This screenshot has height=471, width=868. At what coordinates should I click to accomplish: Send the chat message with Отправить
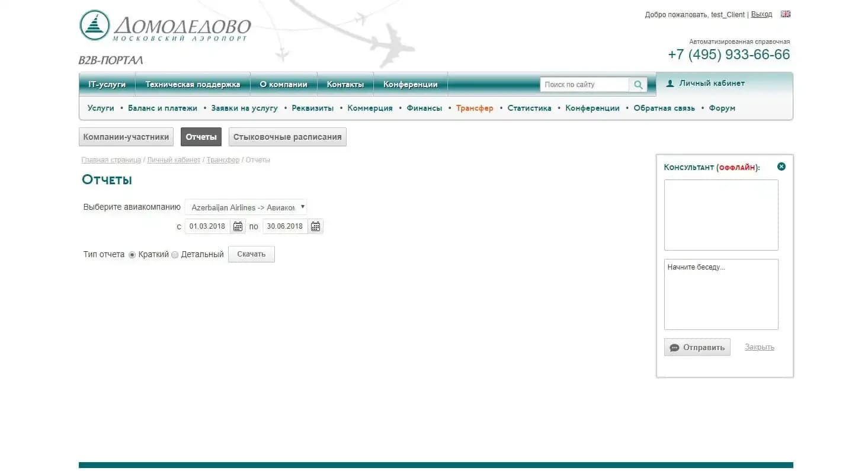click(697, 347)
